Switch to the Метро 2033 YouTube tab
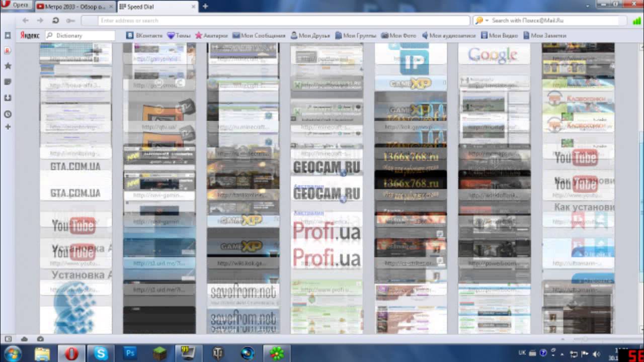Image resolution: width=644 pixels, height=362 pixels. point(75,7)
